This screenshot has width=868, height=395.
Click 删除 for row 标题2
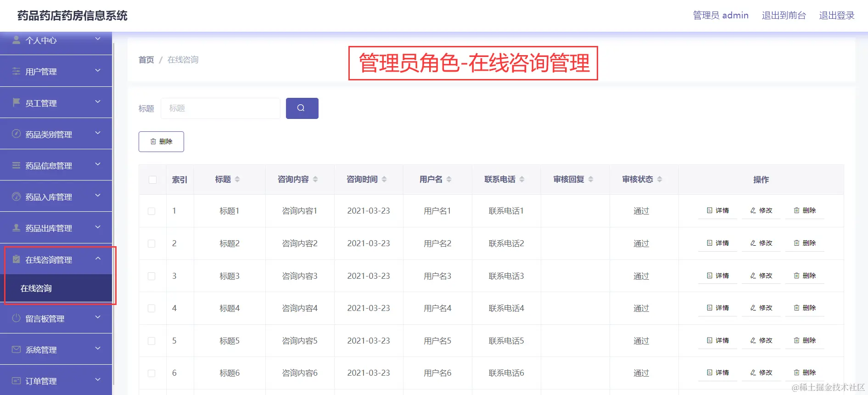[805, 243]
